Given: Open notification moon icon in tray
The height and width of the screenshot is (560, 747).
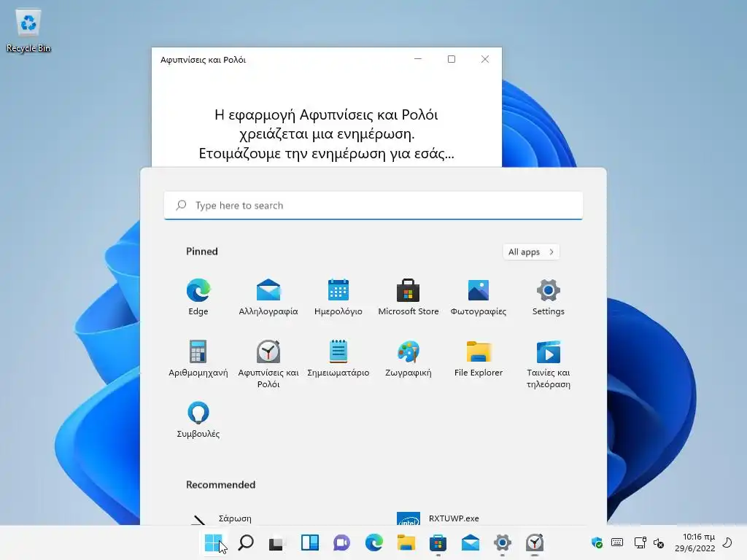Looking at the screenshot, I should point(727,542).
